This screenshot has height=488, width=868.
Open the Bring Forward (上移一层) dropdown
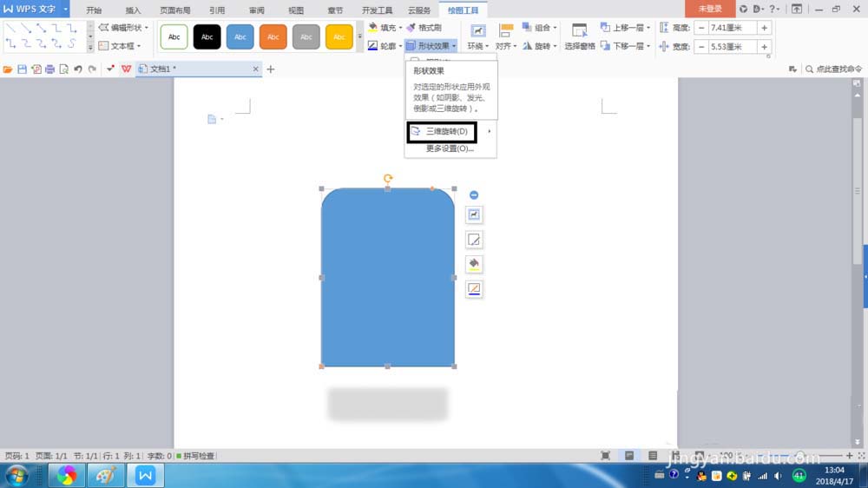(626, 28)
